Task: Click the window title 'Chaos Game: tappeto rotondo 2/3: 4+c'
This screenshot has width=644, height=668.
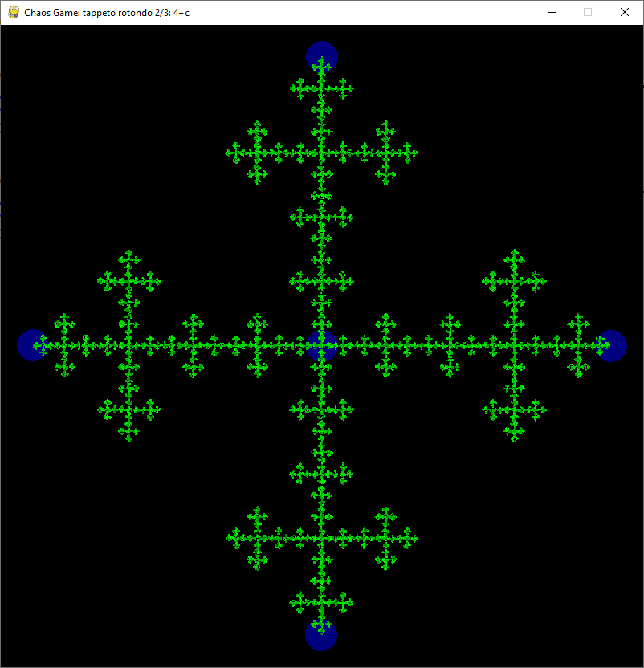Action: (x=107, y=13)
